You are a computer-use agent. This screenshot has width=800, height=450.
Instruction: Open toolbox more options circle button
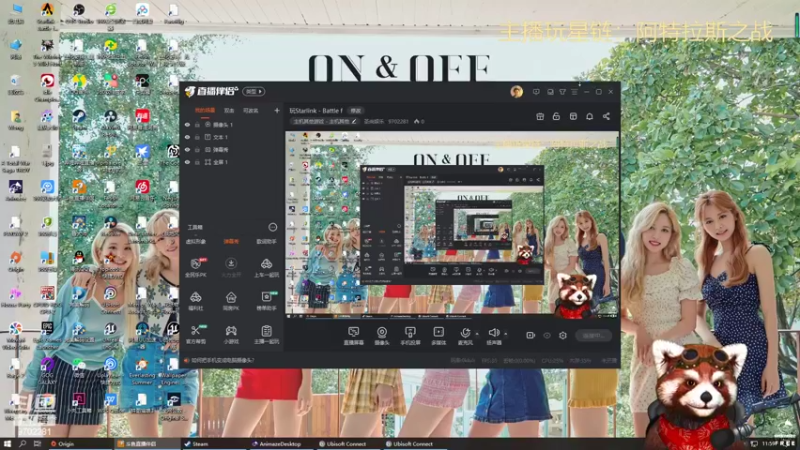[x=272, y=227]
